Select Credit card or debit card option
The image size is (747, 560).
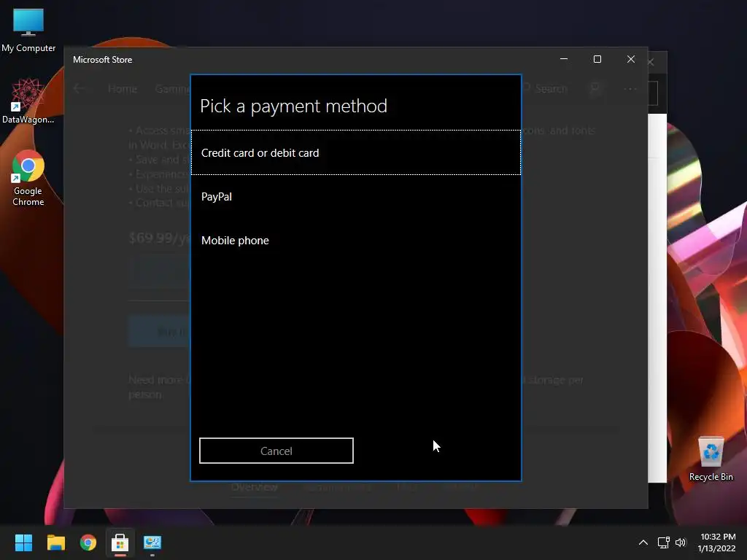(356, 153)
